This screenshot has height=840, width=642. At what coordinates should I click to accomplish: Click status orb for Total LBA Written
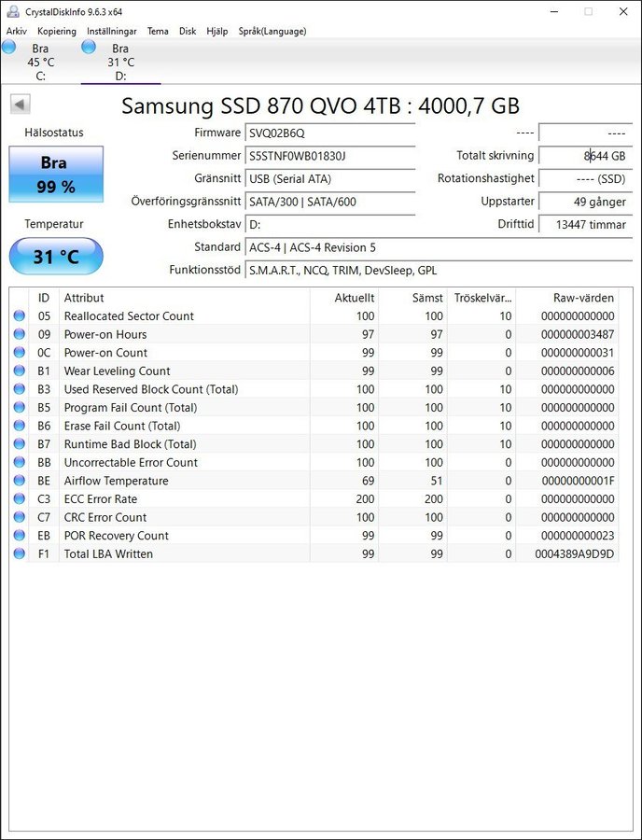(20, 553)
